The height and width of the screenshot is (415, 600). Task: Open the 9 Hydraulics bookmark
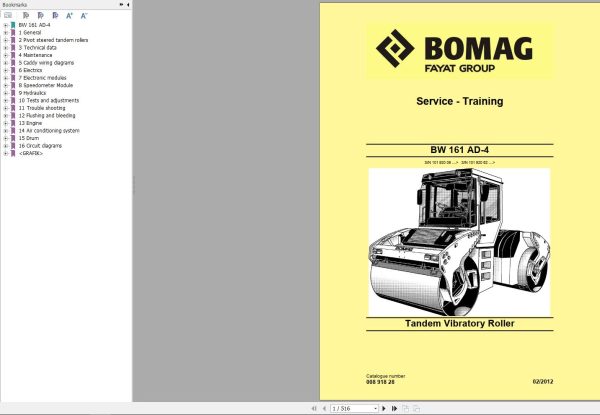(x=32, y=93)
